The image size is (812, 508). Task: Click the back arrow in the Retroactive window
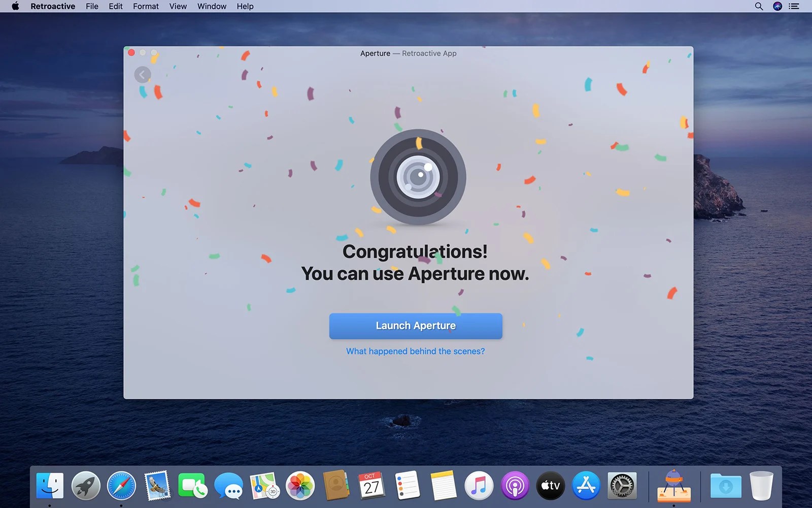point(142,75)
